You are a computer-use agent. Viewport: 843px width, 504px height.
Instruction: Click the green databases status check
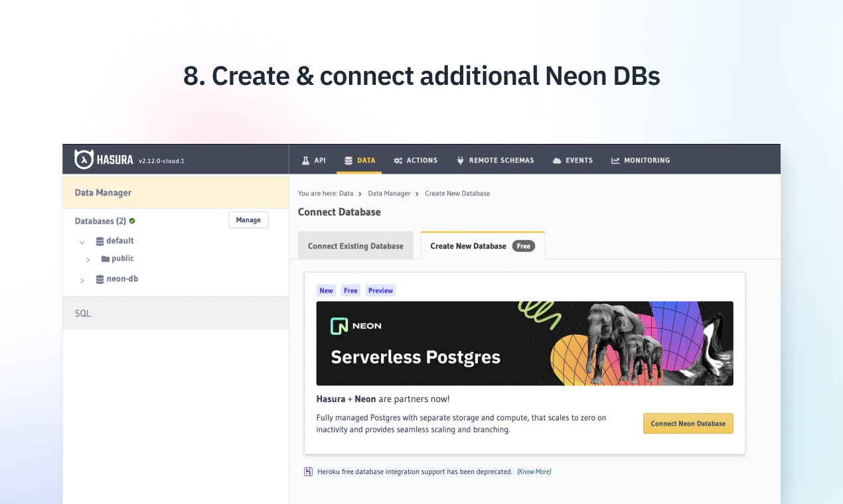[132, 221]
